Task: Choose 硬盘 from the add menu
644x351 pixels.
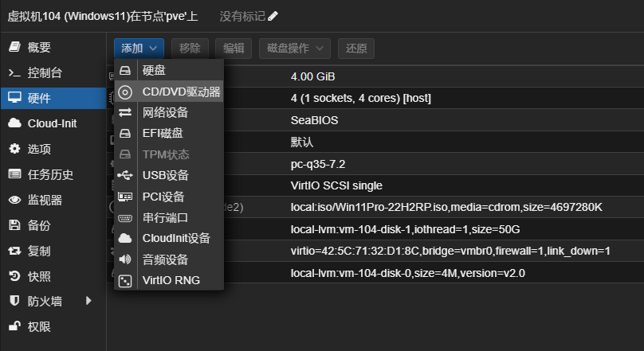Action: 154,71
